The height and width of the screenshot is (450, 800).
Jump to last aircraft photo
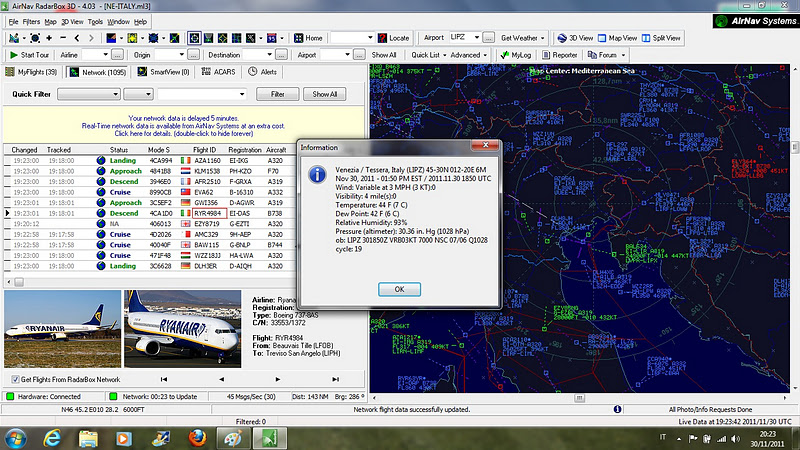[335, 379]
